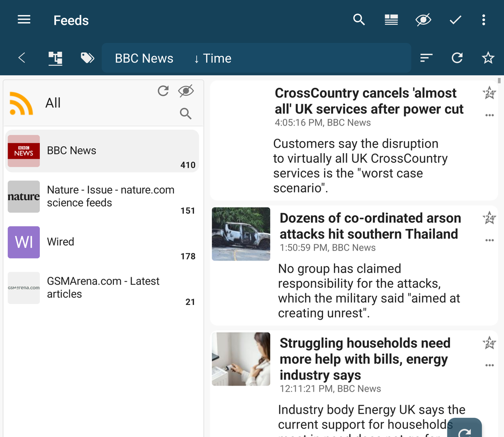This screenshot has height=437, width=504.
Task: Open search from the top bar
Action: pos(359,20)
